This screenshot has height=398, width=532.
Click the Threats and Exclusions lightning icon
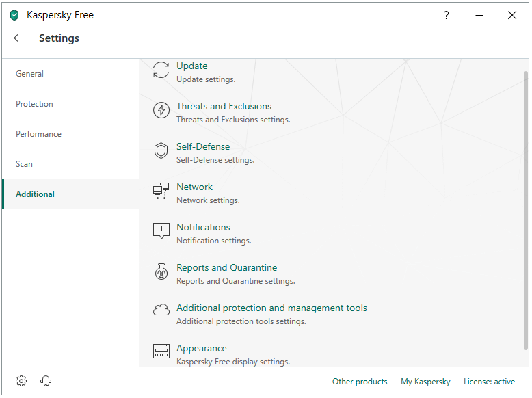coord(161,110)
